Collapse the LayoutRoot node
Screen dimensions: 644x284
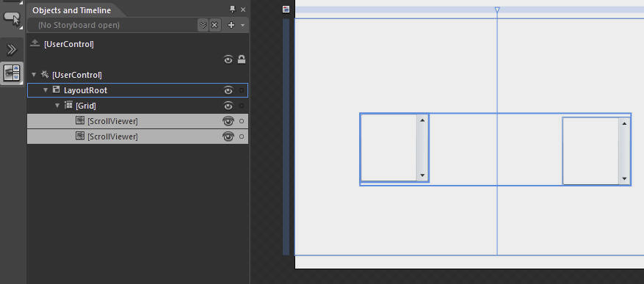coord(46,90)
